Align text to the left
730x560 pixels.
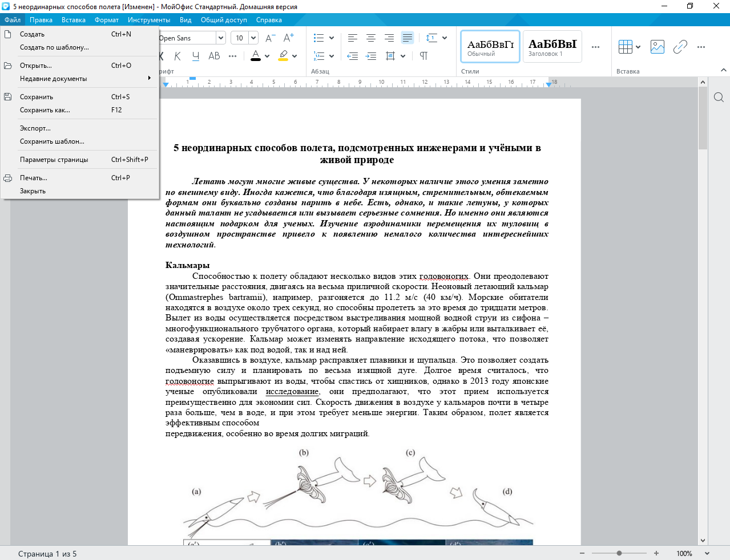tap(353, 38)
